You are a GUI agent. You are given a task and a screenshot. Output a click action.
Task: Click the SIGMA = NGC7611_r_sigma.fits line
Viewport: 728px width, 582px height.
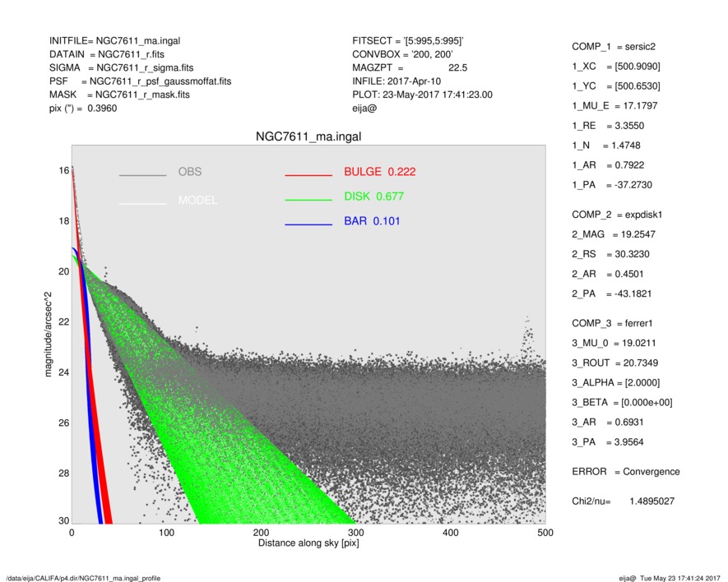pyautogui.click(x=121, y=67)
